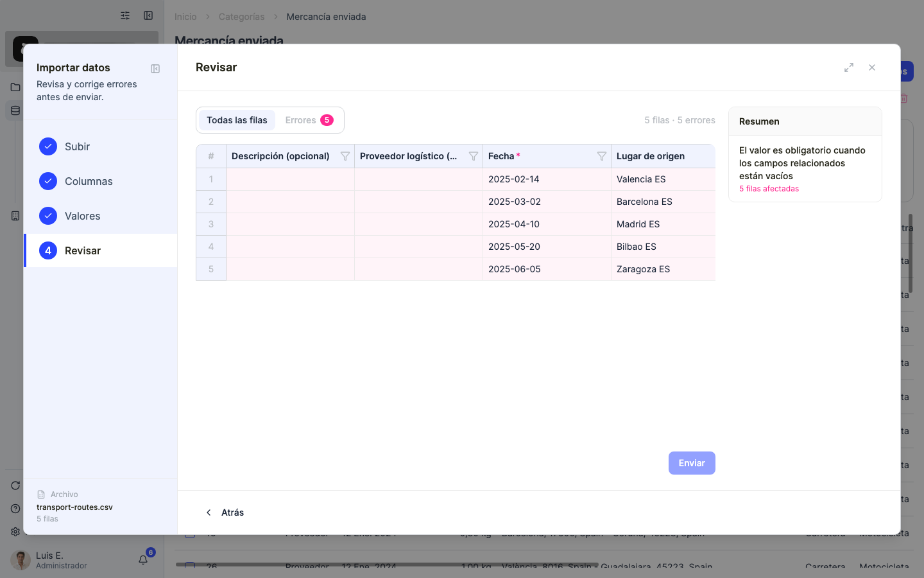Click the Enviar button
Screen dimensions: 924x578
coord(692,463)
